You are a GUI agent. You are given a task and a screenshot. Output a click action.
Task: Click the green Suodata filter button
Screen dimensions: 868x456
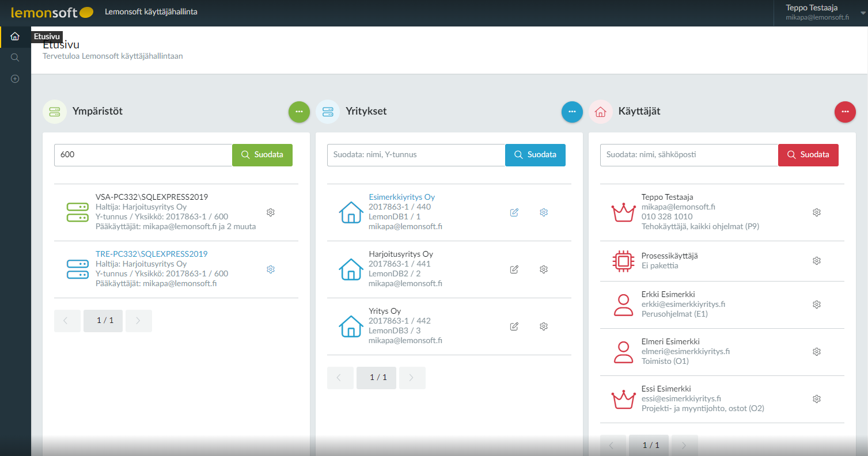point(262,155)
